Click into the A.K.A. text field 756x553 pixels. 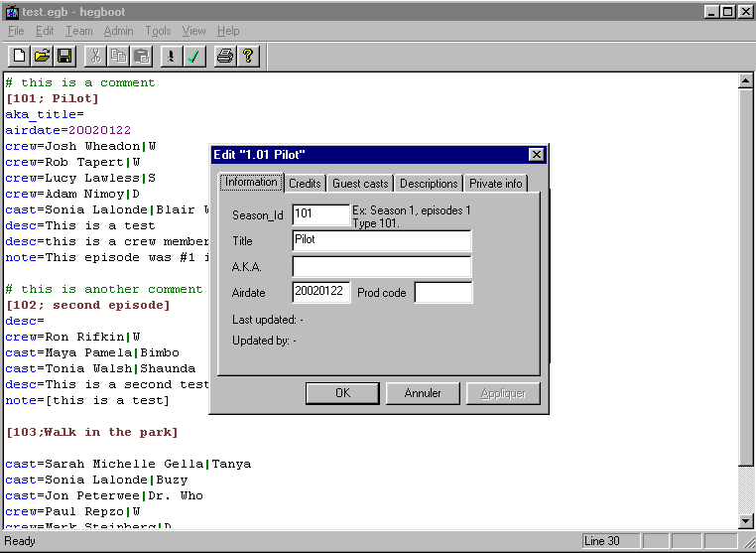[x=382, y=266]
